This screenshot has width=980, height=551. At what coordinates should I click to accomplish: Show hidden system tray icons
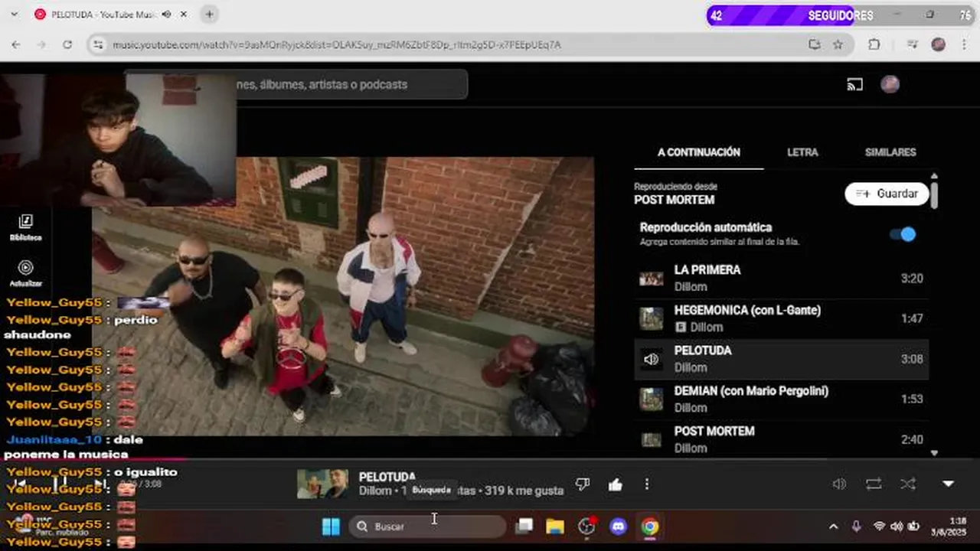tap(833, 527)
